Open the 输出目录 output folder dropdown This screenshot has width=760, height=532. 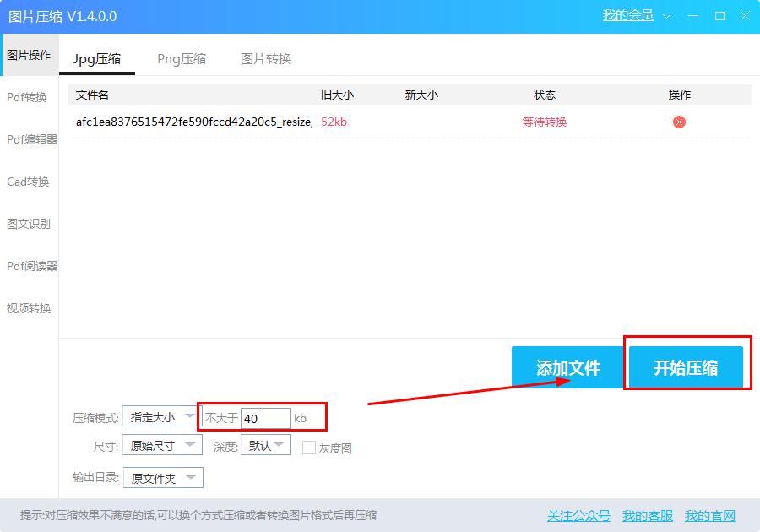coord(164,477)
